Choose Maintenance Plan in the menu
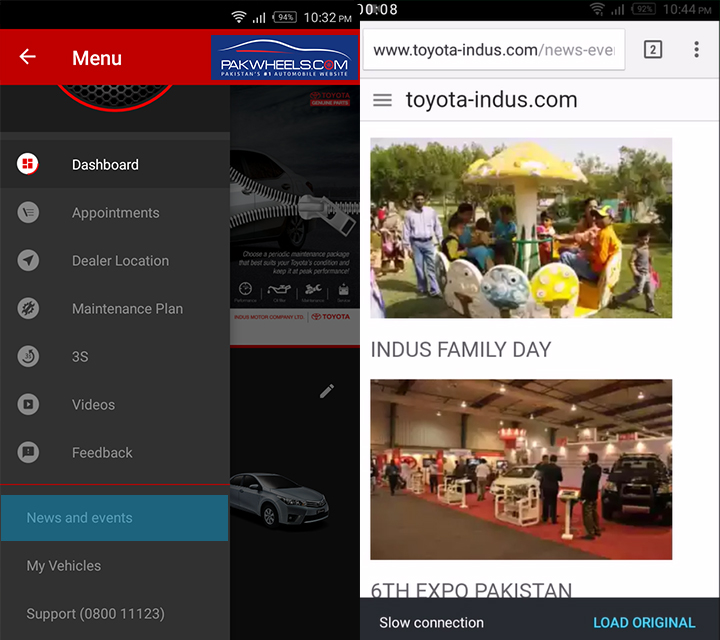720x640 pixels. 115,309
